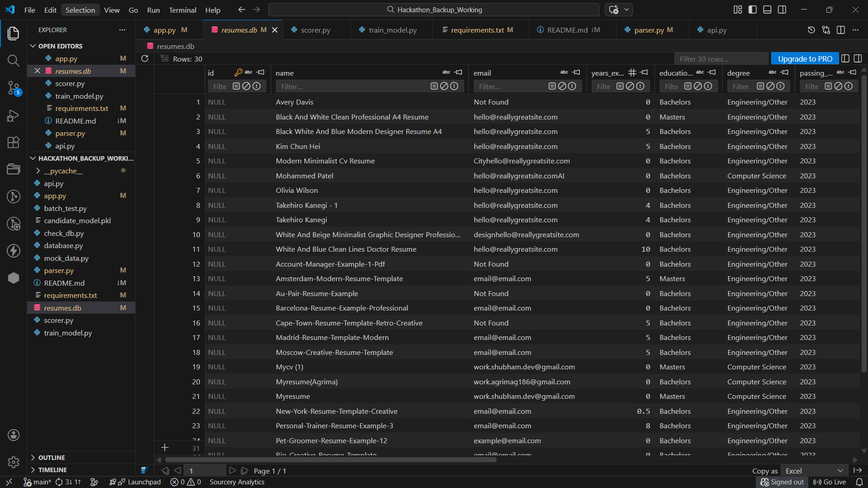Viewport: 868px width, 488px height.
Task: Click the Filter 30 rows search field
Action: click(721, 59)
